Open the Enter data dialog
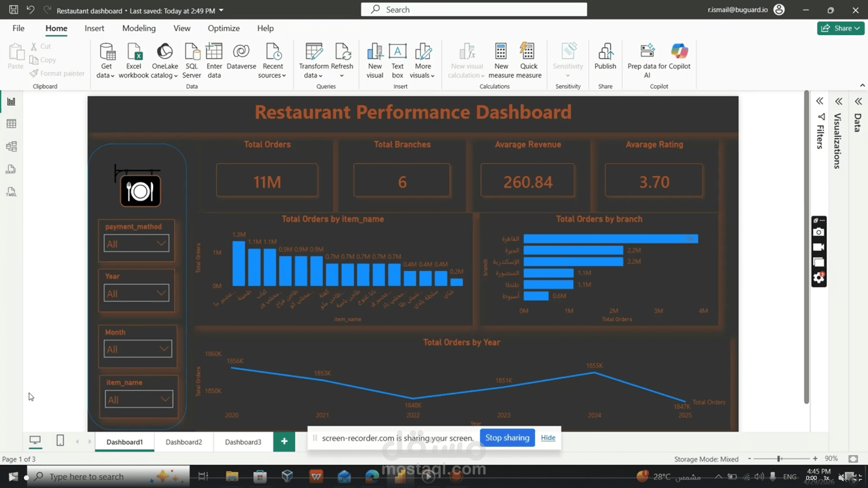Image resolution: width=868 pixels, height=488 pixels. [x=214, y=61]
